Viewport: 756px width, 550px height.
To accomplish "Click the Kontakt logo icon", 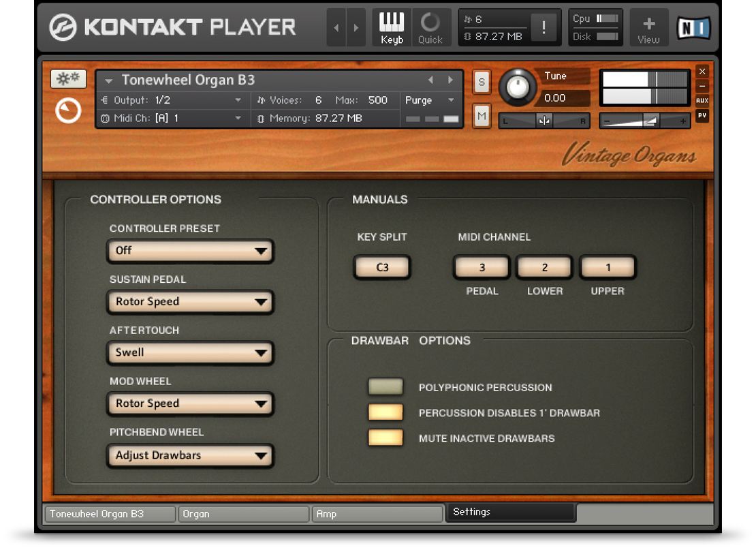I will coord(63,27).
